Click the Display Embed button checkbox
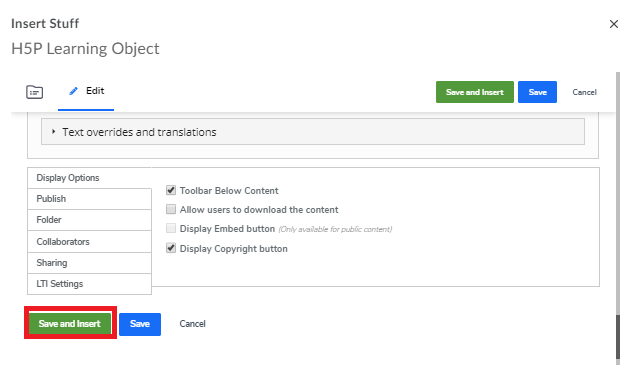This screenshot has width=623, height=365. pos(171,228)
